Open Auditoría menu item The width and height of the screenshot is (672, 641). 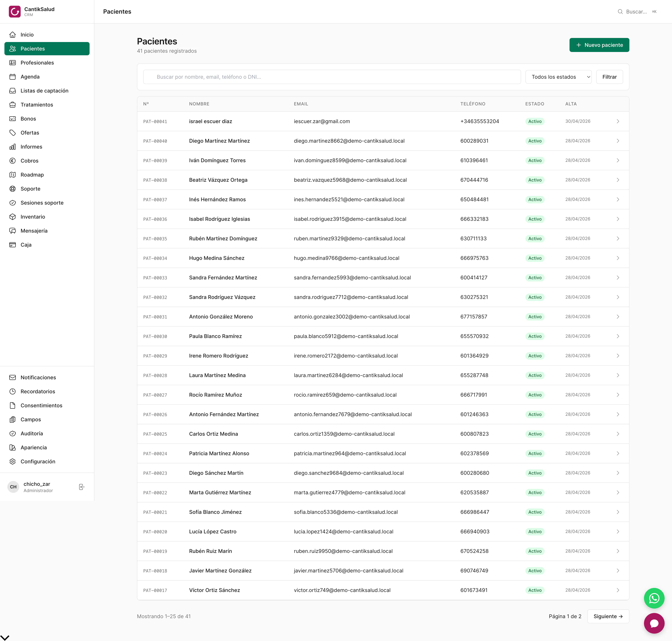47,433
